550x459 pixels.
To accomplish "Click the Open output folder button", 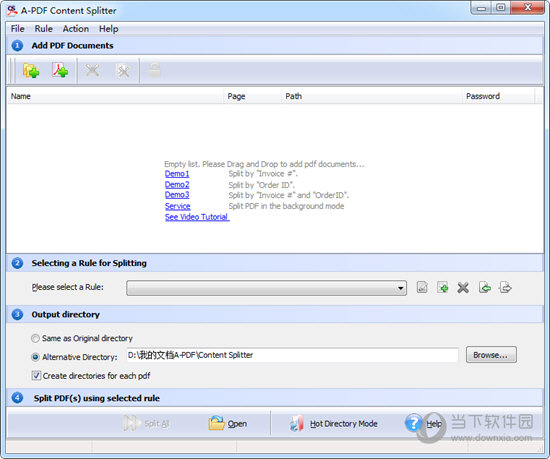I will [228, 424].
